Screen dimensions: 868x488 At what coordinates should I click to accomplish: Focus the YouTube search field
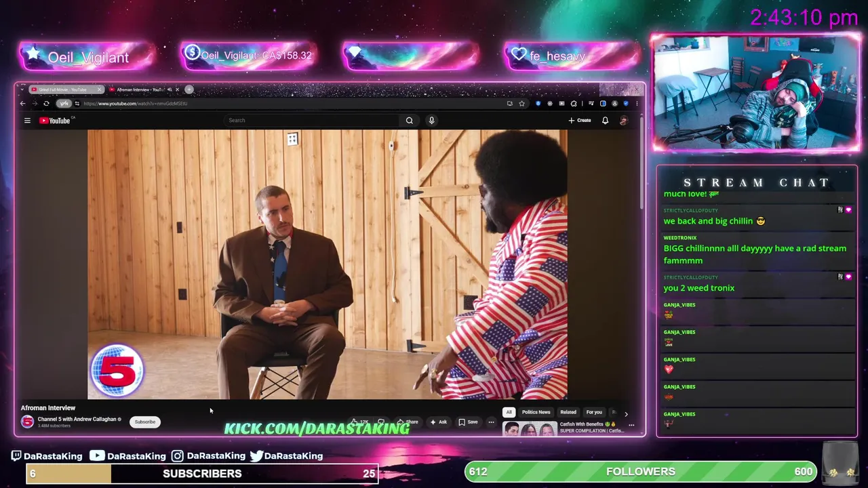pos(312,120)
